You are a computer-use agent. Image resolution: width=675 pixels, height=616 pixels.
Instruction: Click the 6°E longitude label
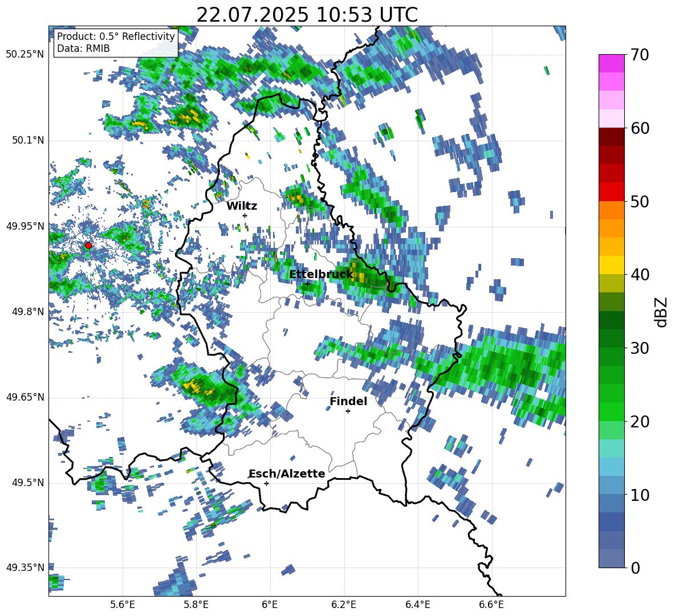pos(270,605)
